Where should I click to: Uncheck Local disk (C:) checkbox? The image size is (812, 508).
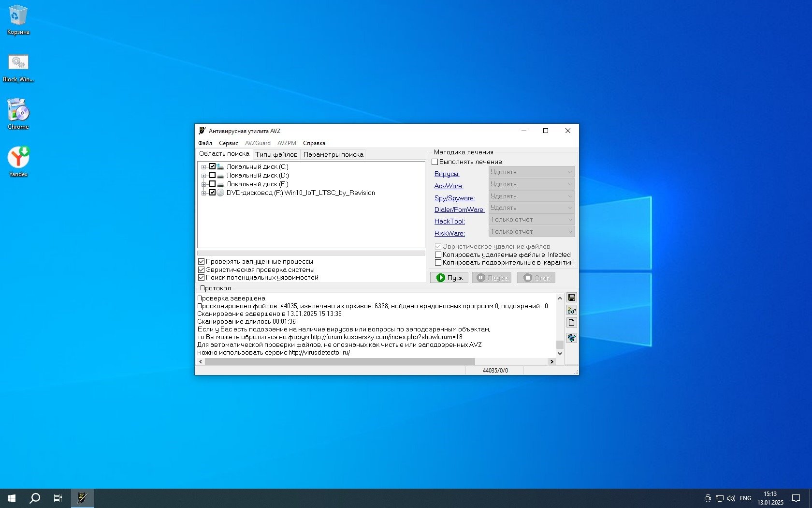[x=212, y=166]
